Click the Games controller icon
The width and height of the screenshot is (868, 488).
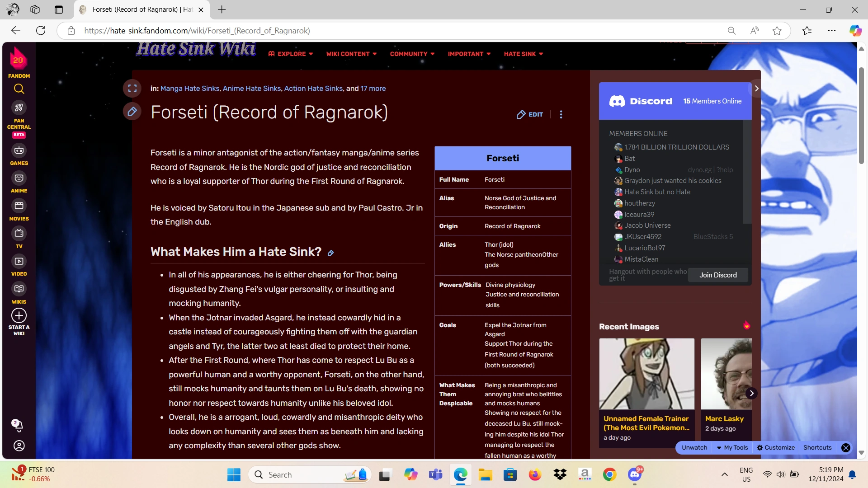click(19, 150)
